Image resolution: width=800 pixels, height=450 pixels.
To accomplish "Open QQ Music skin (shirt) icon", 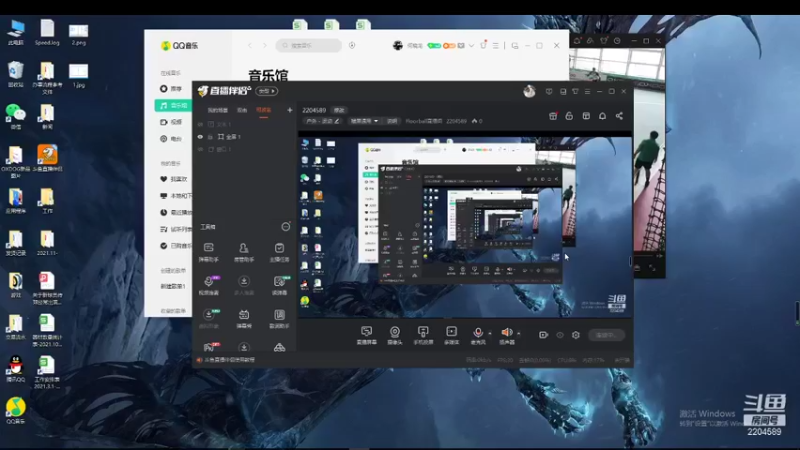I will pyautogui.click(x=483, y=45).
